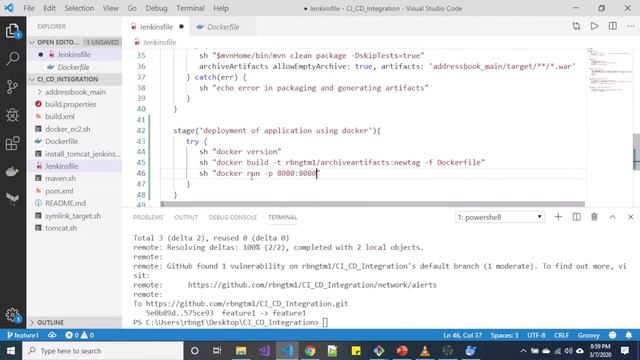Click Synchronize Changes cloud icon in status bar

(52, 335)
